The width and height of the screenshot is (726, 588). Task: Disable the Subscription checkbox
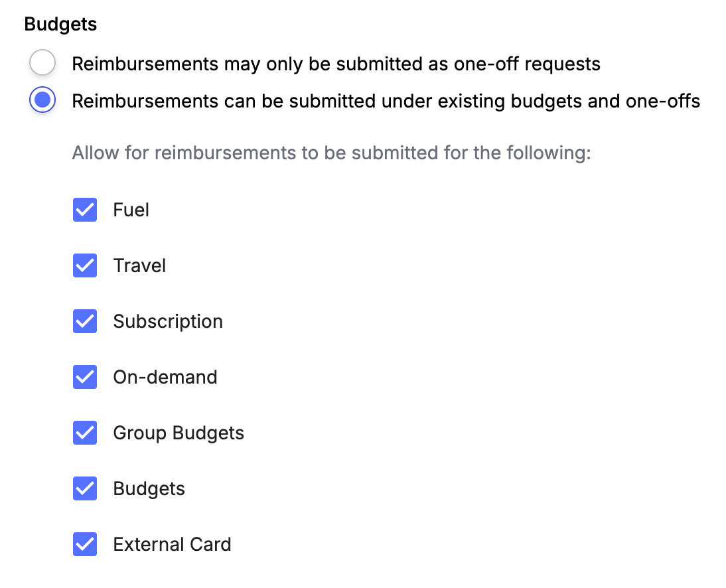85,321
